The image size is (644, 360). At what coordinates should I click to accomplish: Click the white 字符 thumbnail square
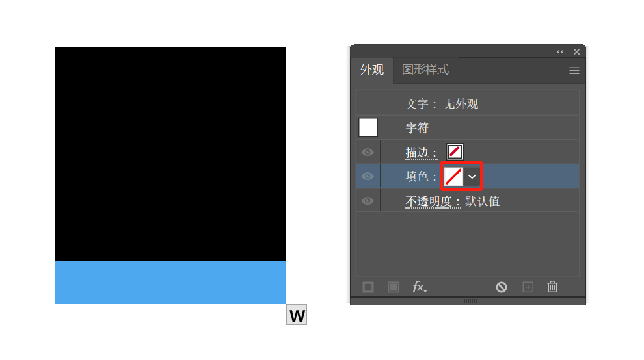click(x=368, y=127)
